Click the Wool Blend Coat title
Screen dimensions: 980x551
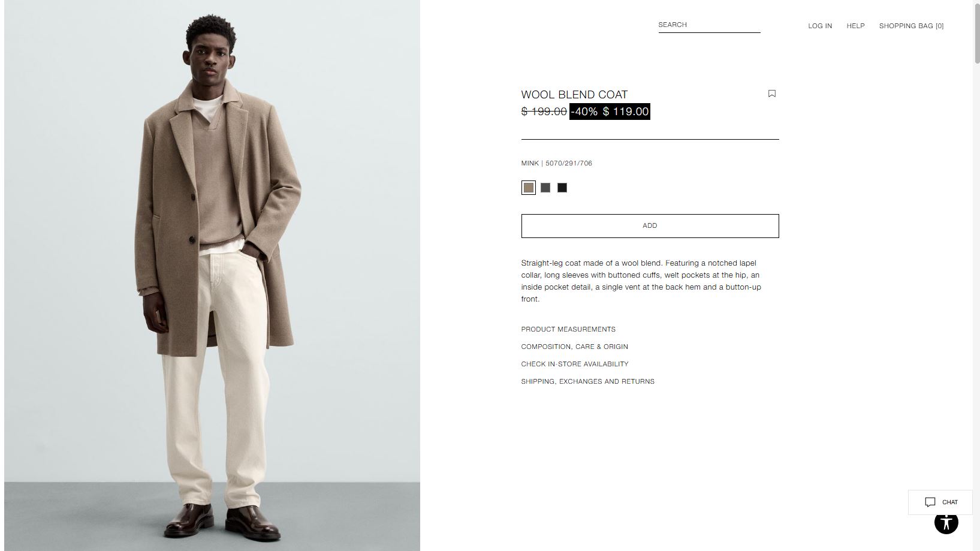[574, 95]
